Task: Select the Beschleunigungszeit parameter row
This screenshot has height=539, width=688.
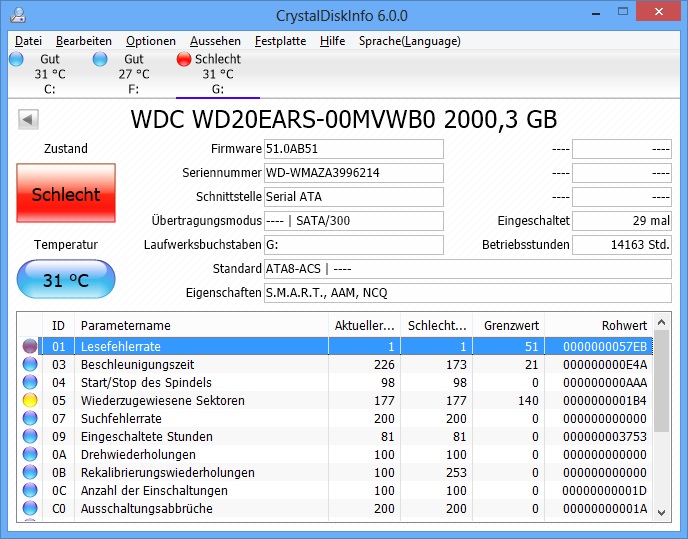Action: pyautogui.click(x=337, y=364)
